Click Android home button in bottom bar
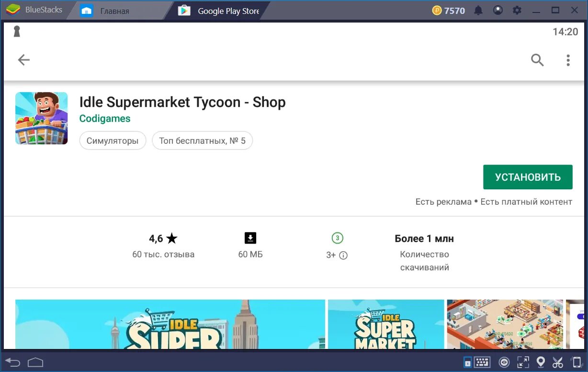The image size is (588, 372). click(x=35, y=361)
